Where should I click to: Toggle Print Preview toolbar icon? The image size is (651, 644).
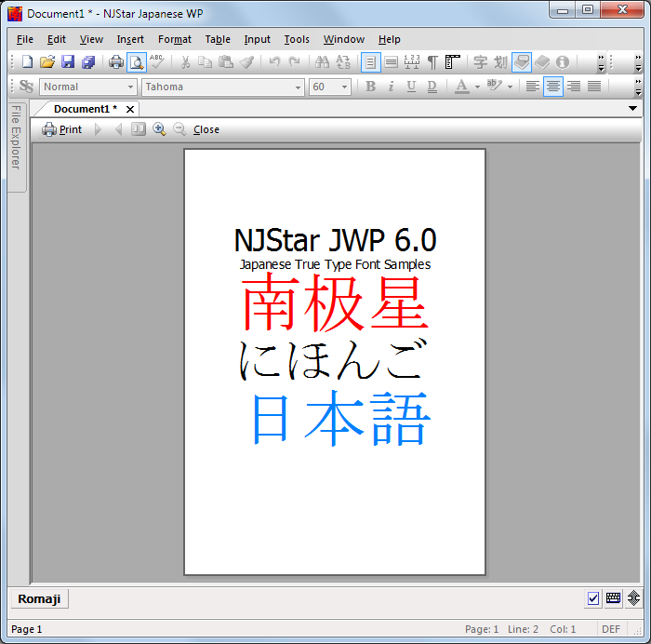tap(137, 62)
